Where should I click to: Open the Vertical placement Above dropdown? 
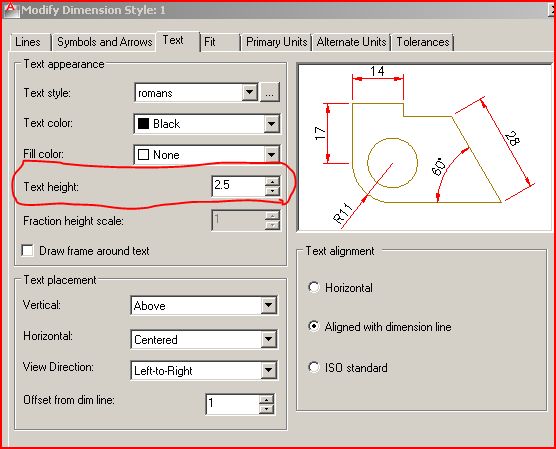coord(268,305)
